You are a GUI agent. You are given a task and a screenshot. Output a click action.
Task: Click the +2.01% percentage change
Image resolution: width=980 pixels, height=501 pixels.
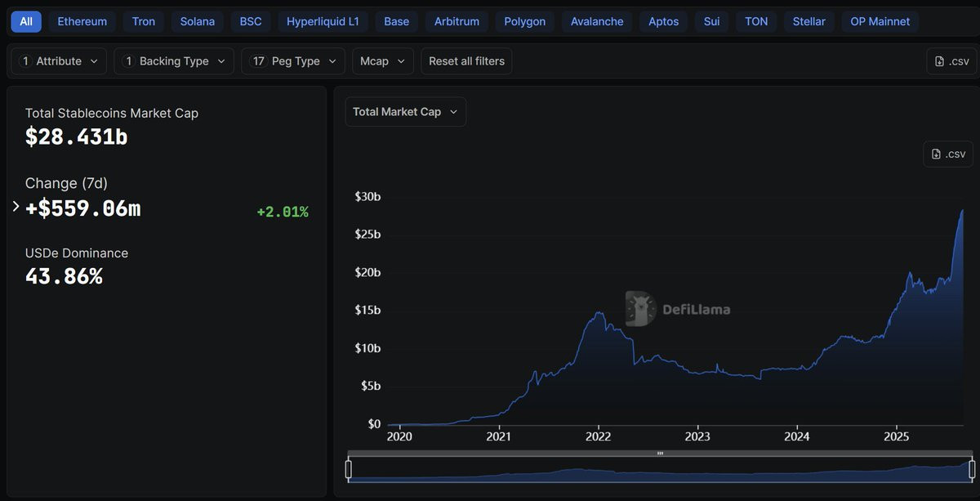pos(283,212)
